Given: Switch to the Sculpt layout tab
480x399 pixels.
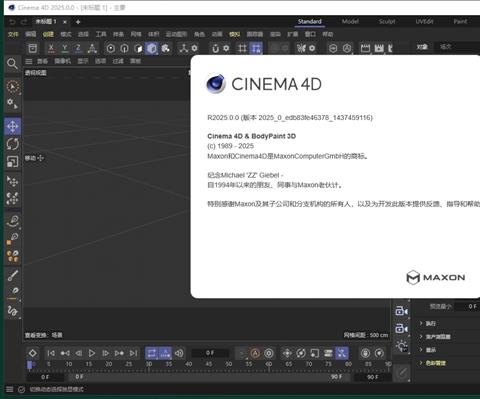Looking at the screenshot, I should (387, 22).
